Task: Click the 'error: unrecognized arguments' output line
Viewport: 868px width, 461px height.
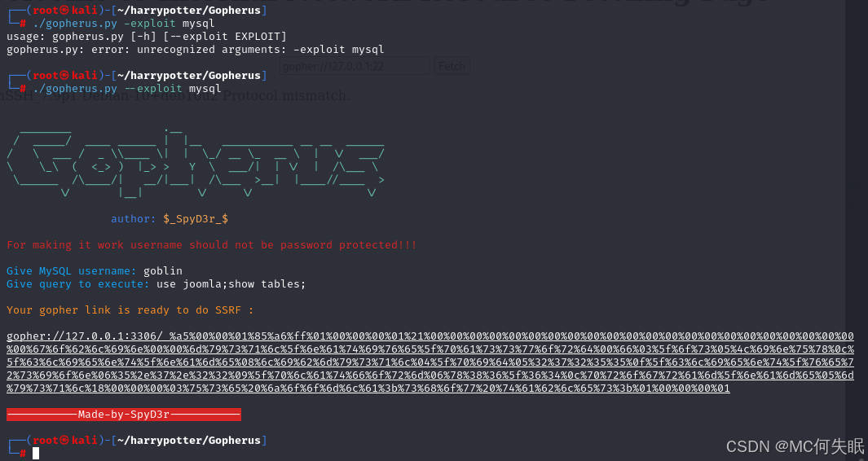Action: [x=196, y=49]
